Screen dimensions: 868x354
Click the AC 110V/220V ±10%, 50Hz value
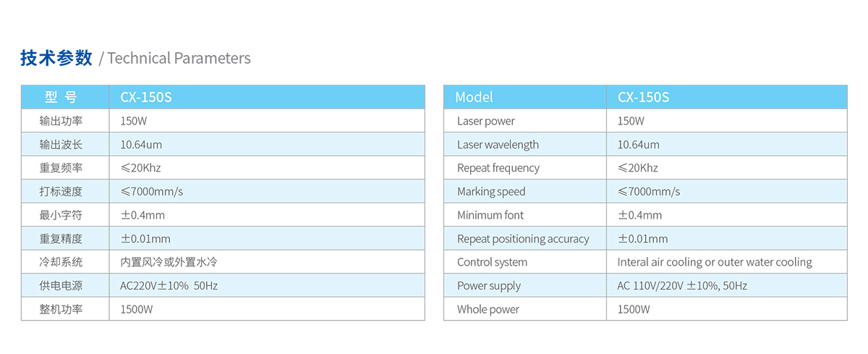click(682, 285)
